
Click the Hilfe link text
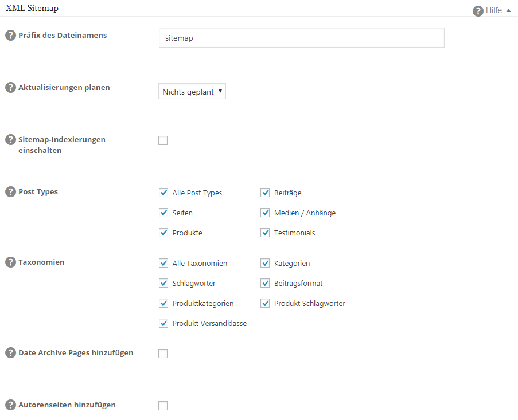point(493,11)
